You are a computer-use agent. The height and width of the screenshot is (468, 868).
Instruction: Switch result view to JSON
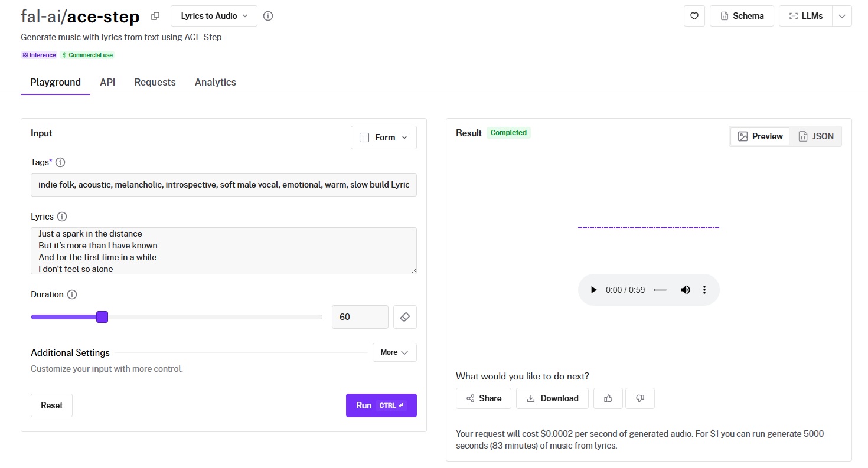816,136
